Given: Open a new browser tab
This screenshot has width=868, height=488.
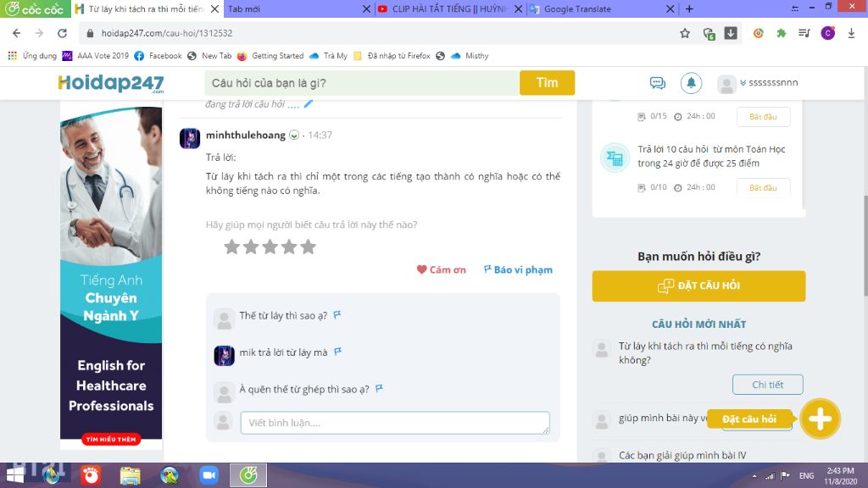Looking at the screenshot, I should (x=689, y=8).
